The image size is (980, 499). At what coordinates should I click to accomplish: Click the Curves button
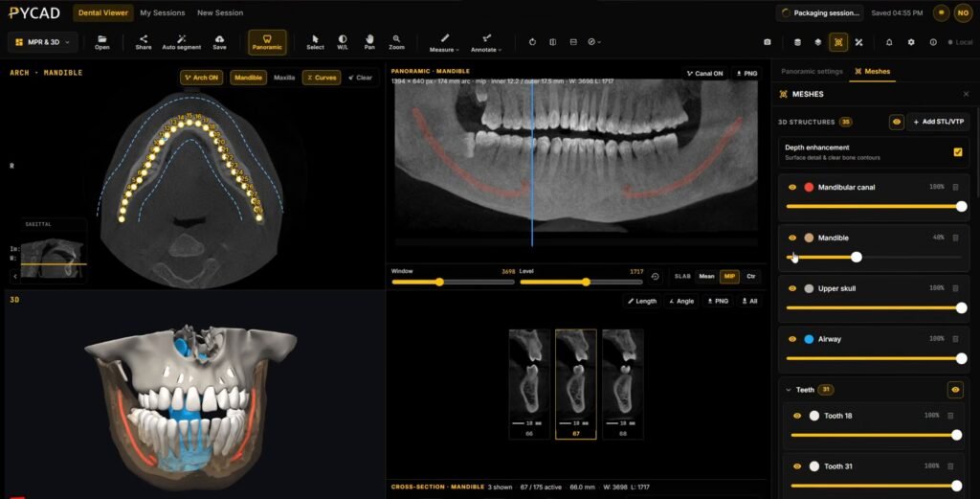pyautogui.click(x=322, y=78)
